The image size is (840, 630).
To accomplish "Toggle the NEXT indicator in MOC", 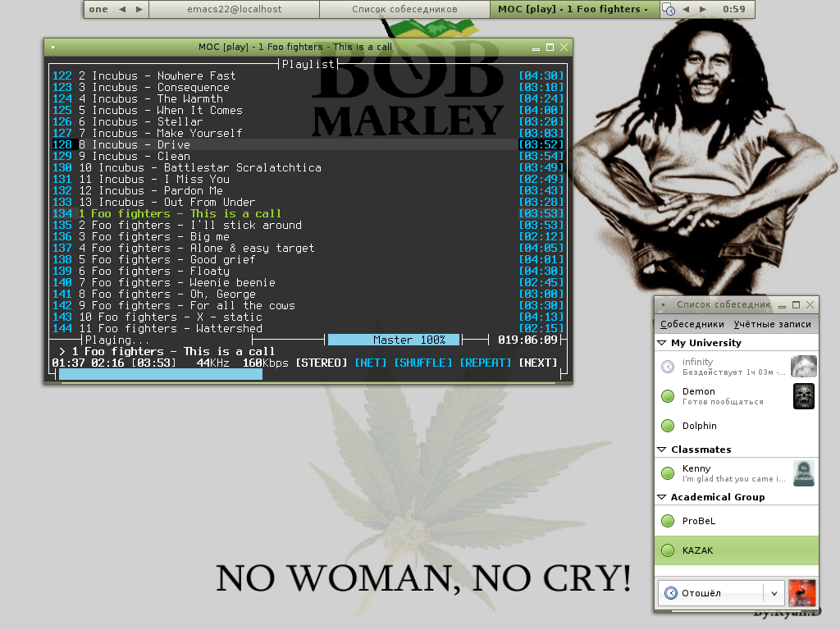I will (538, 363).
